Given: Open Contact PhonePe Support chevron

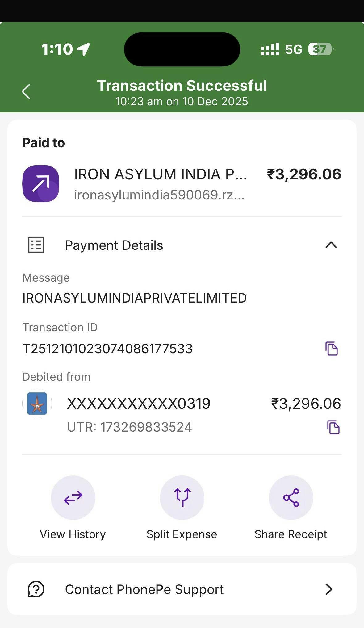Looking at the screenshot, I should click(x=329, y=589).
